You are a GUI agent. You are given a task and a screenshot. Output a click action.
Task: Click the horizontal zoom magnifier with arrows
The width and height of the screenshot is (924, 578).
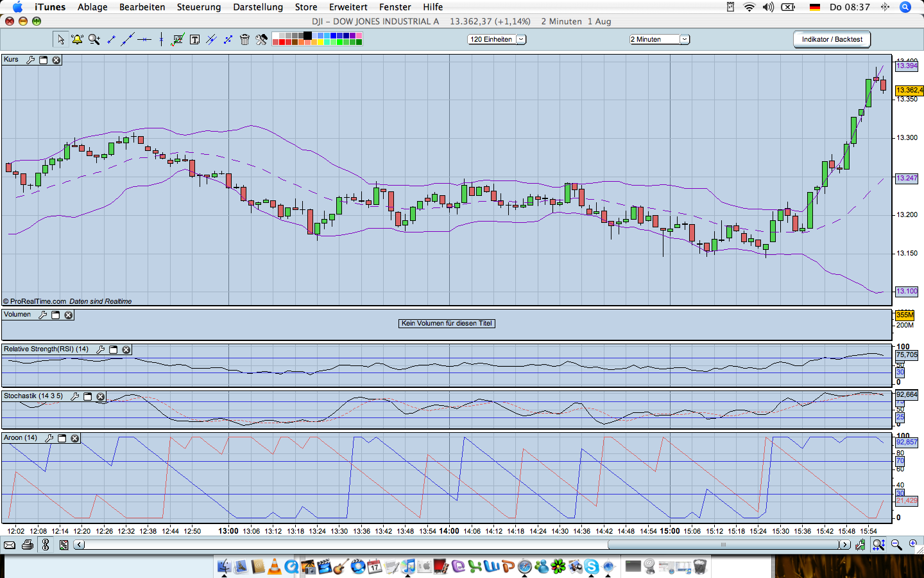tap(878, 545)
